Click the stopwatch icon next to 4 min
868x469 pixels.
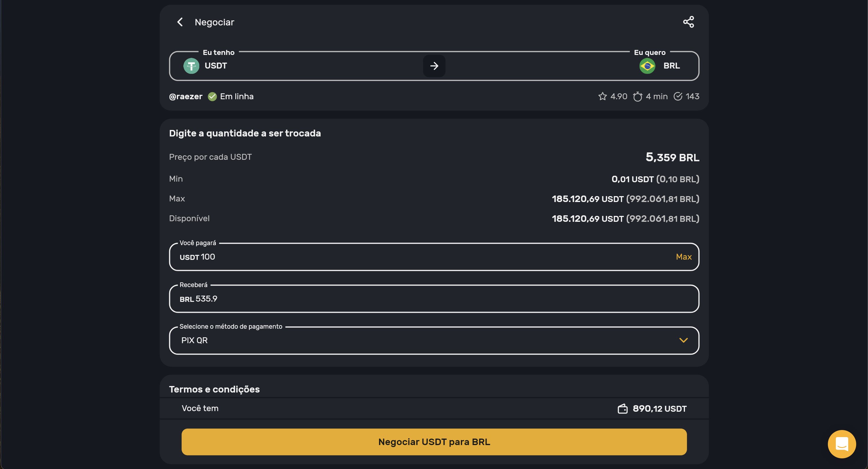click(x=637, y=97)
